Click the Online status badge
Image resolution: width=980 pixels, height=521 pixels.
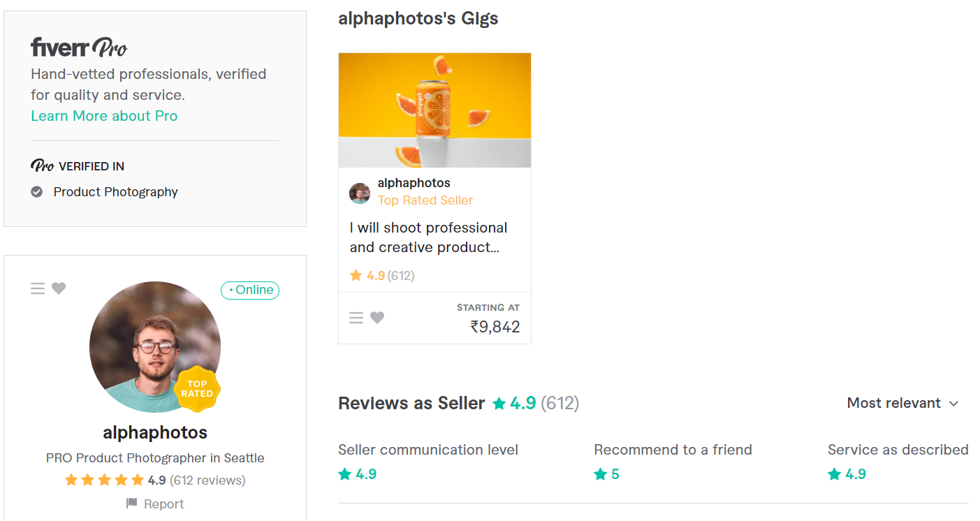250,290
